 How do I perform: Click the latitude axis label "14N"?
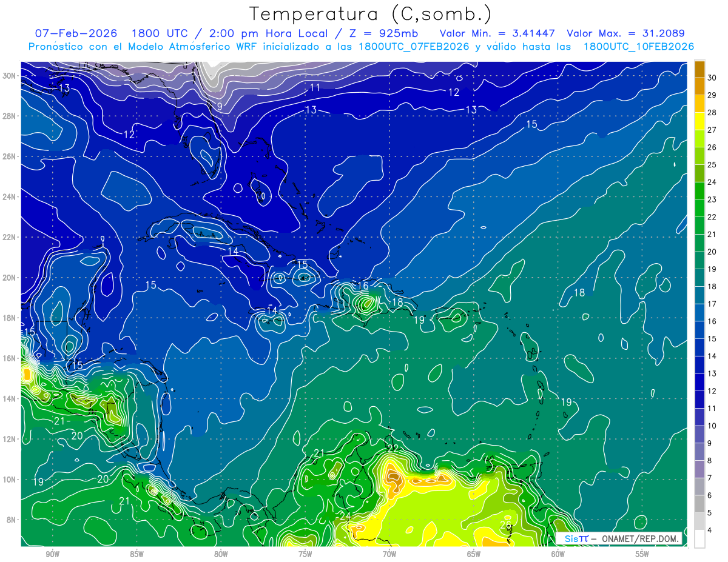pyautogui.click(x=10, y=398)
